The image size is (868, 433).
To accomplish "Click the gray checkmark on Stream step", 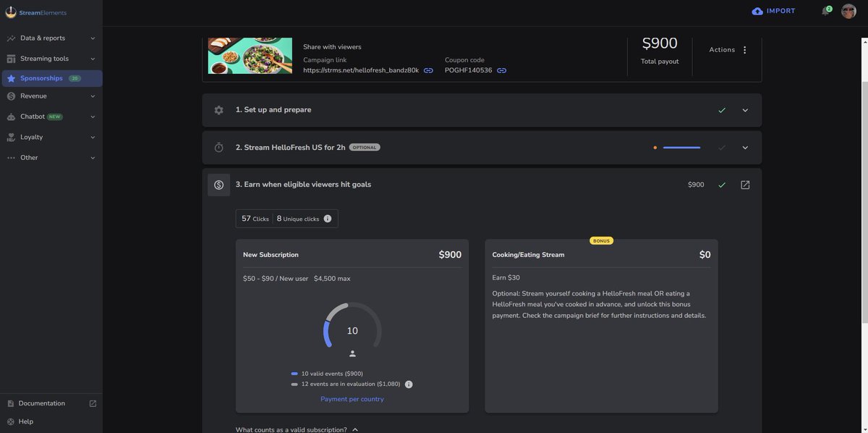I will (x=722, y=148).
